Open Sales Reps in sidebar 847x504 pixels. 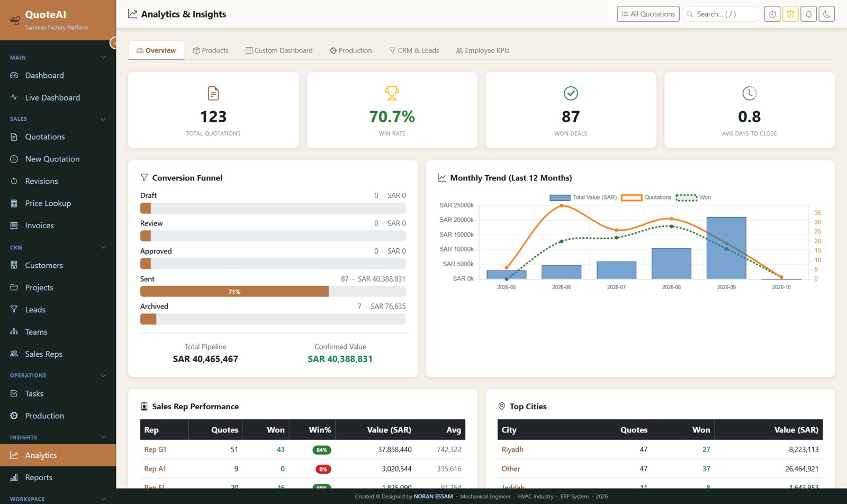click(x=58, y=354)
